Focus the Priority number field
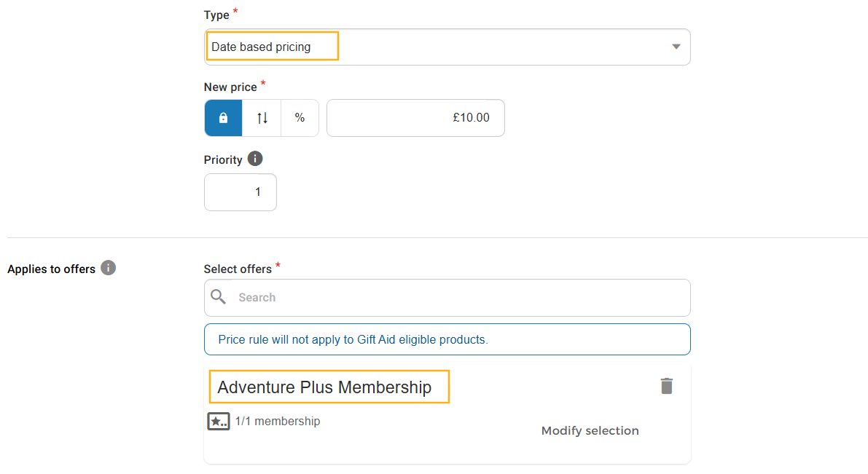 (x=241, y=192)
